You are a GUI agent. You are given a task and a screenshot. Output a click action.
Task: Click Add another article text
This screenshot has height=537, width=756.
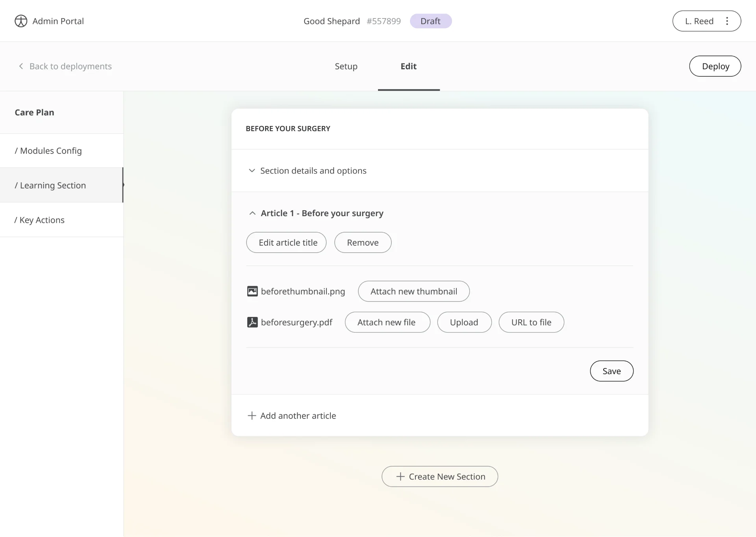[x=298, y=416]
